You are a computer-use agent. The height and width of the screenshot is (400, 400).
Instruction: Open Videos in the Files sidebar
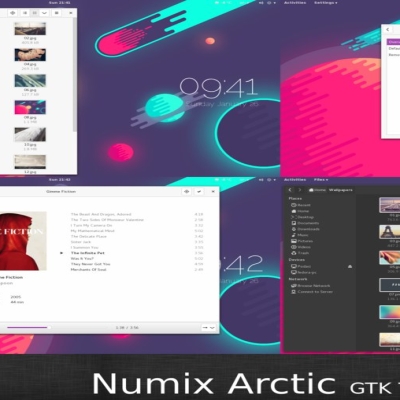coord(301,247)
